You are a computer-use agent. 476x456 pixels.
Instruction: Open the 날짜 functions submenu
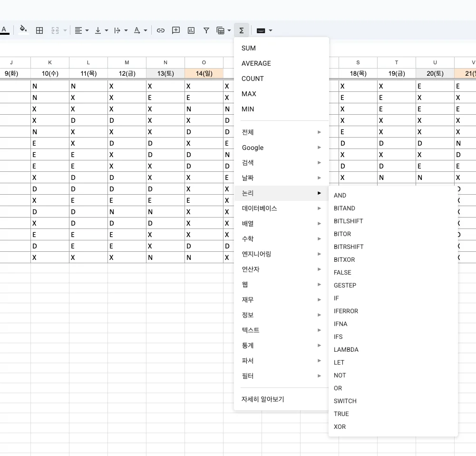pos(282,178)
